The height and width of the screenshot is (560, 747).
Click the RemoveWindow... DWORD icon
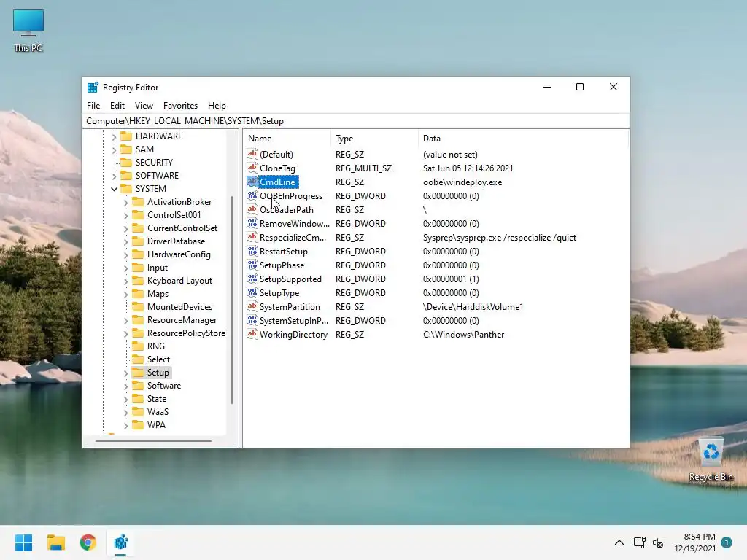coord(252,223)
